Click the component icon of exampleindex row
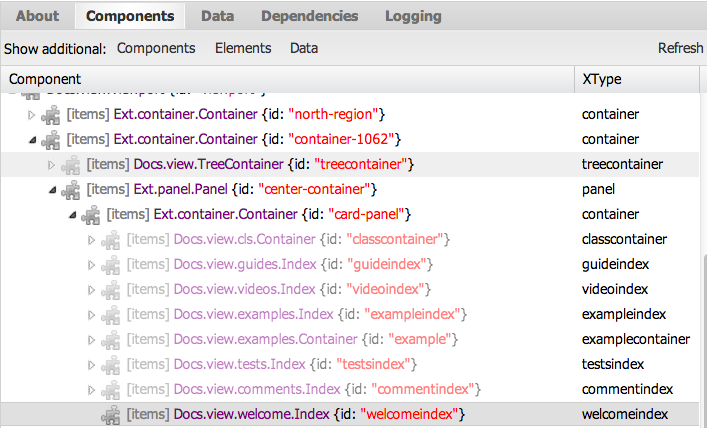The height and width of the screenshot is (428, 707). click(x=111, y=315)
